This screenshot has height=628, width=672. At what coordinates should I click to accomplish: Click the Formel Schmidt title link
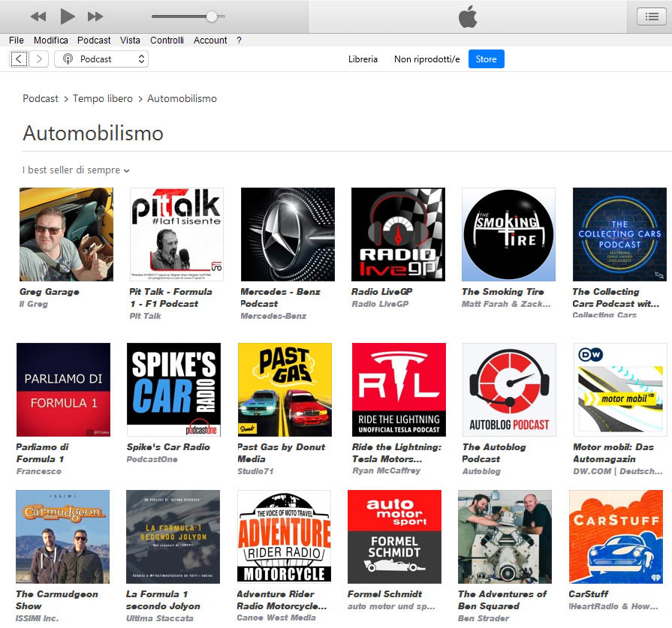tap(384, 594)
